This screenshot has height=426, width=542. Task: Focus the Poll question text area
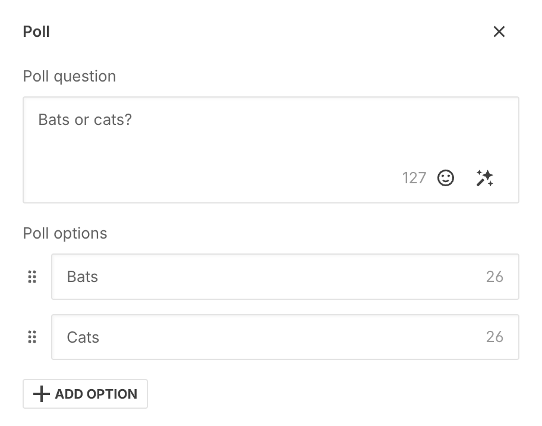[x=271, y=150]
